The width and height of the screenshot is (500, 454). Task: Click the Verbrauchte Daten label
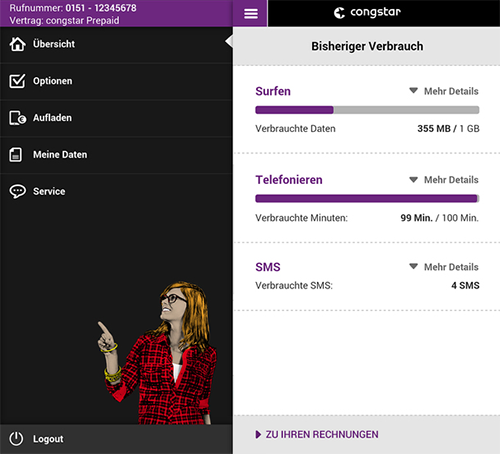pyautogui.click(x=295, y=128)
